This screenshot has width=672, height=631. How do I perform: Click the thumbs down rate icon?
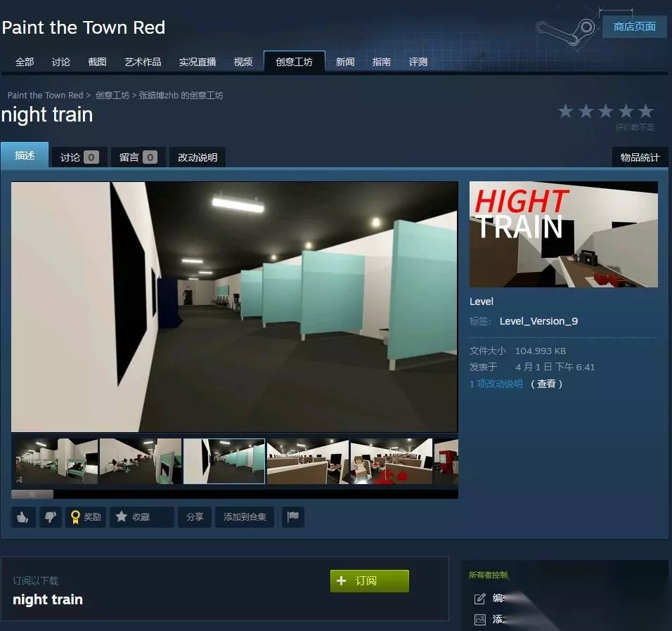pos(51,517)
